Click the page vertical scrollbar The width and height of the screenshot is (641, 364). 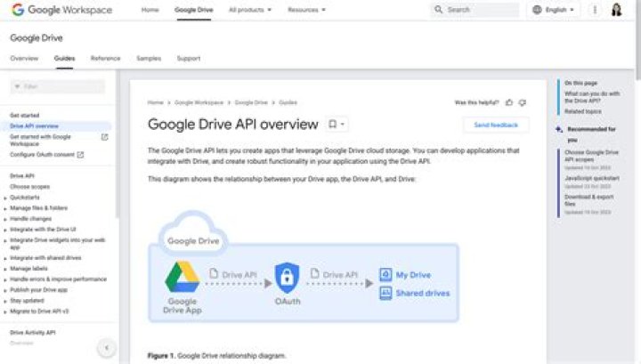[637, 40]
